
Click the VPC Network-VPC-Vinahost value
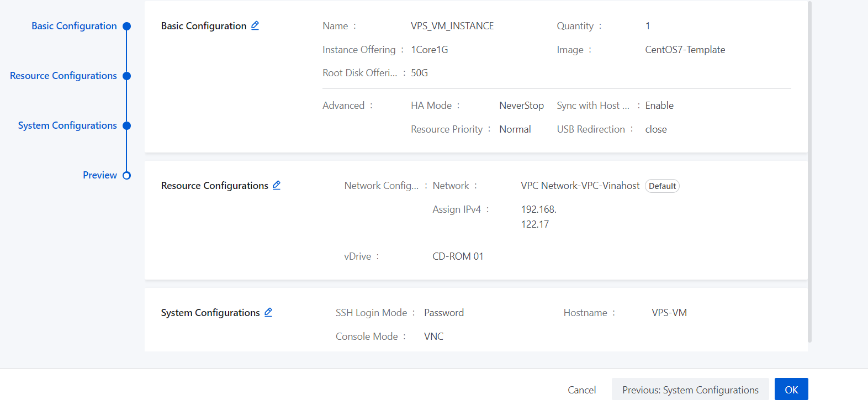tap(580, 186)
